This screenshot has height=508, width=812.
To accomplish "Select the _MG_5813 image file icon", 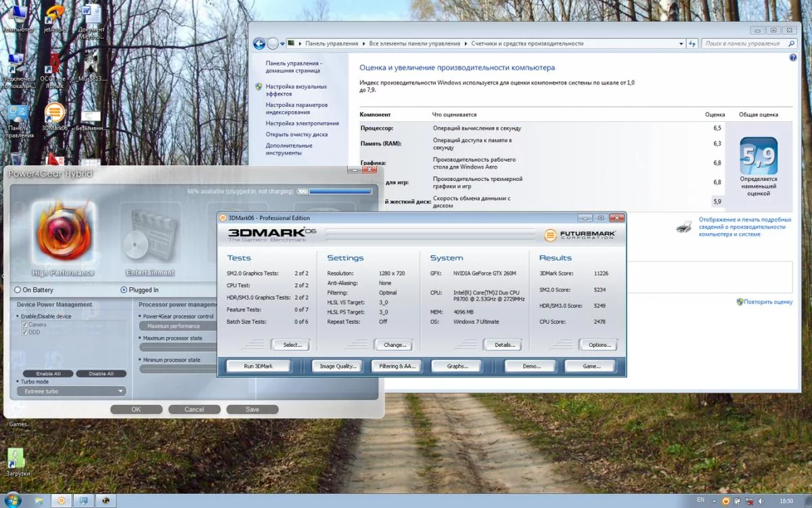I will [90, 68].
